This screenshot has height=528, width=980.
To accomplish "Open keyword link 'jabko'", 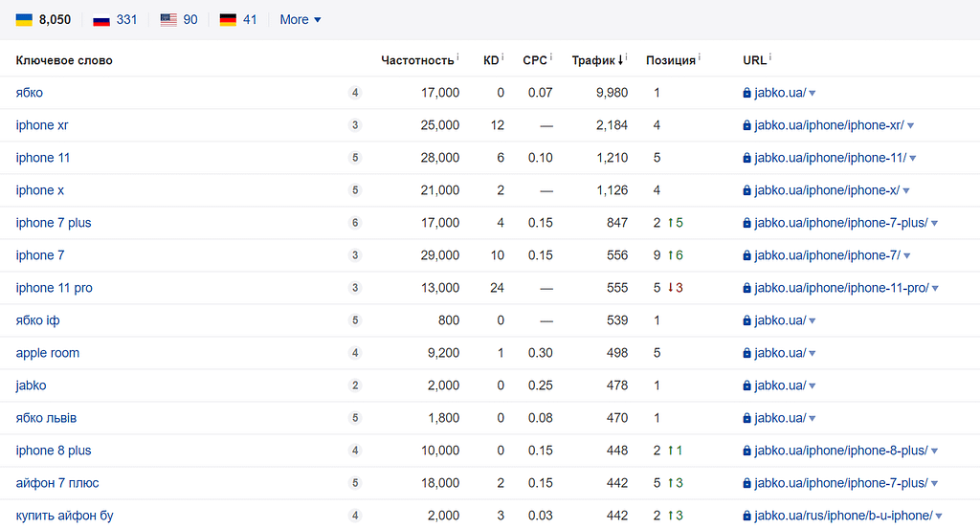I will pos(31,385).
